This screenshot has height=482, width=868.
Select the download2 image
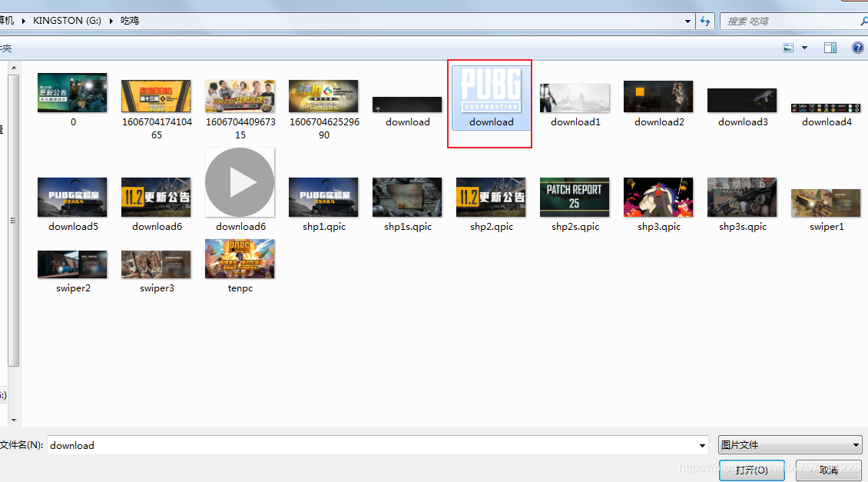(659, 104)
